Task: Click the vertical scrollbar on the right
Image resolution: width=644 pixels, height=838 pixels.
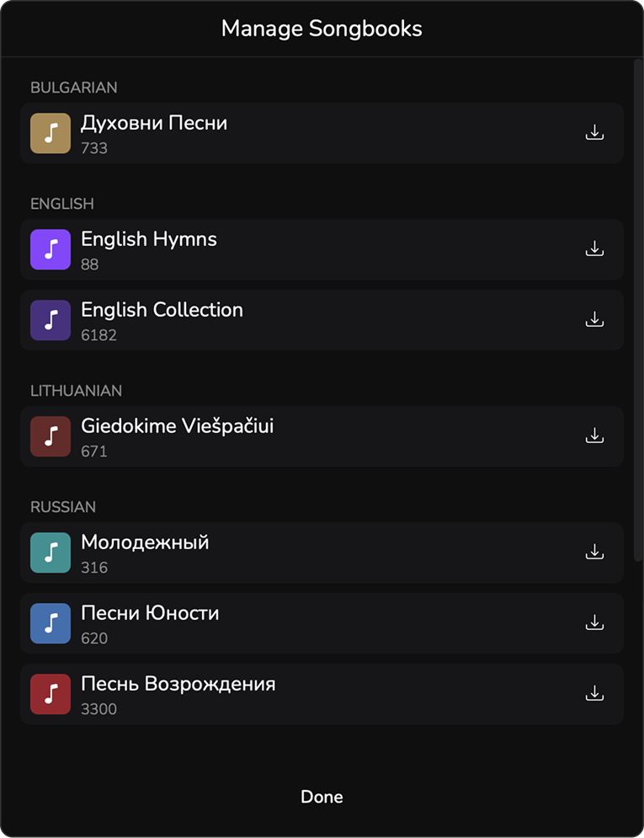Action: [x=637, y=310]
